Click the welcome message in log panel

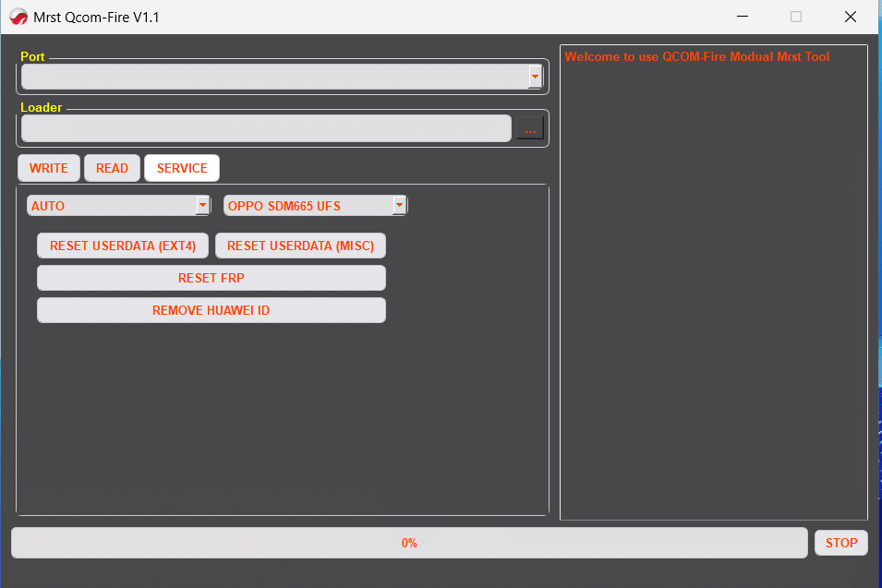[696, 57]
